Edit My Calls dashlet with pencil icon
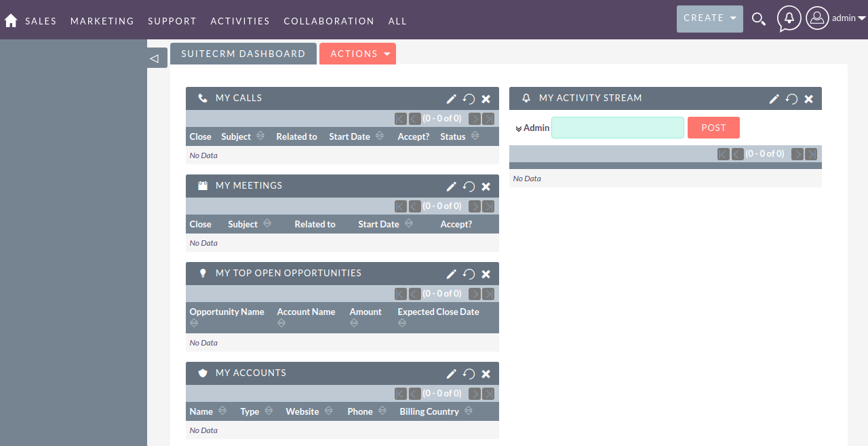 452,98
